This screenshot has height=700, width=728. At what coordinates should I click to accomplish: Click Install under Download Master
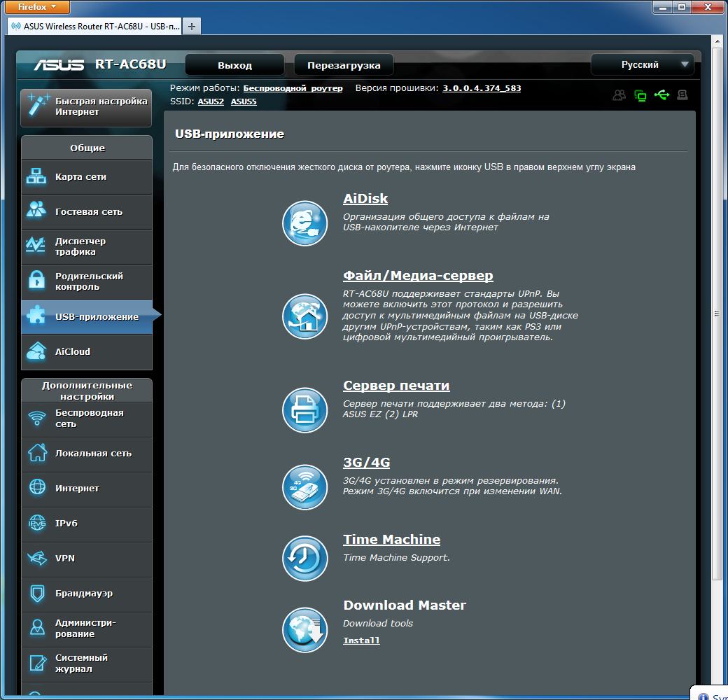361,640
